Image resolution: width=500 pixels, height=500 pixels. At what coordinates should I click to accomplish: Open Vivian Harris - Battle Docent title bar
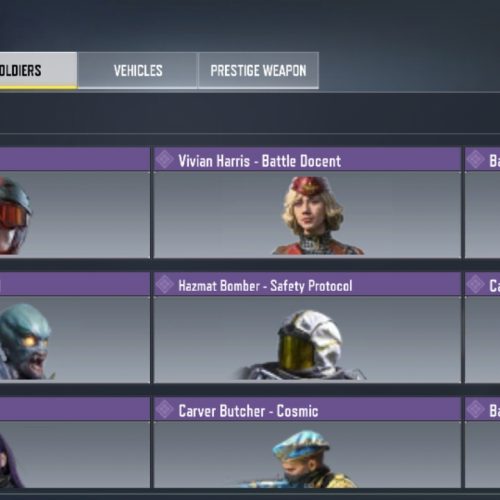pyautogui.click(x=307, y=159)
